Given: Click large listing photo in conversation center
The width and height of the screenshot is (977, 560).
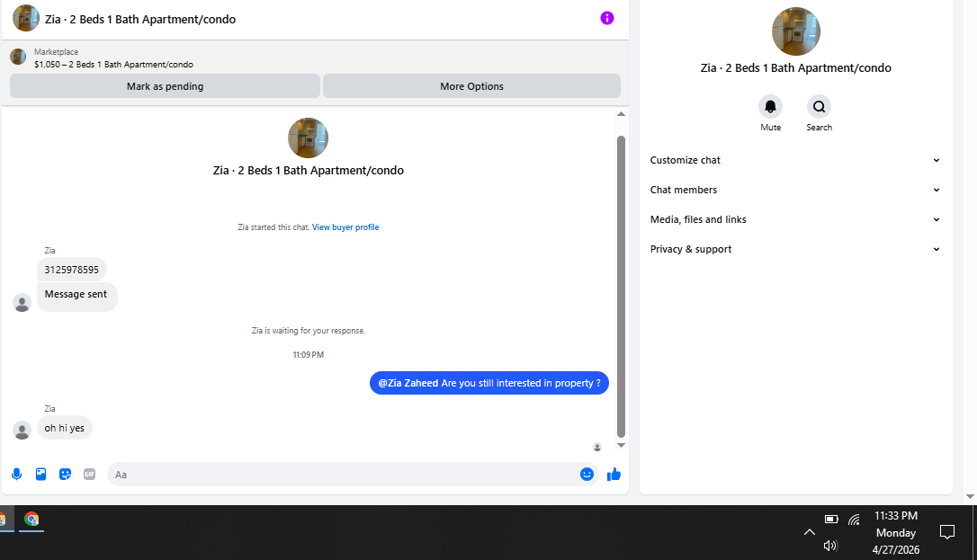Looking at the screenshot, I should [308, 138].
